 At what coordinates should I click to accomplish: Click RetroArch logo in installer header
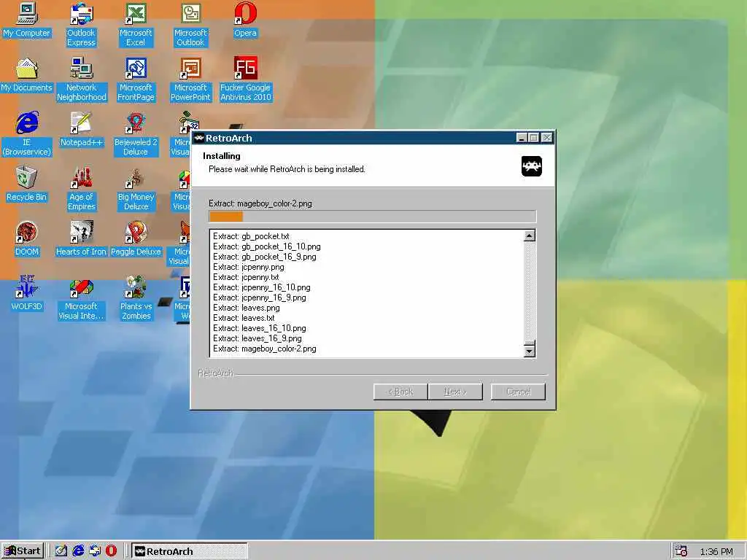point(532,166)
